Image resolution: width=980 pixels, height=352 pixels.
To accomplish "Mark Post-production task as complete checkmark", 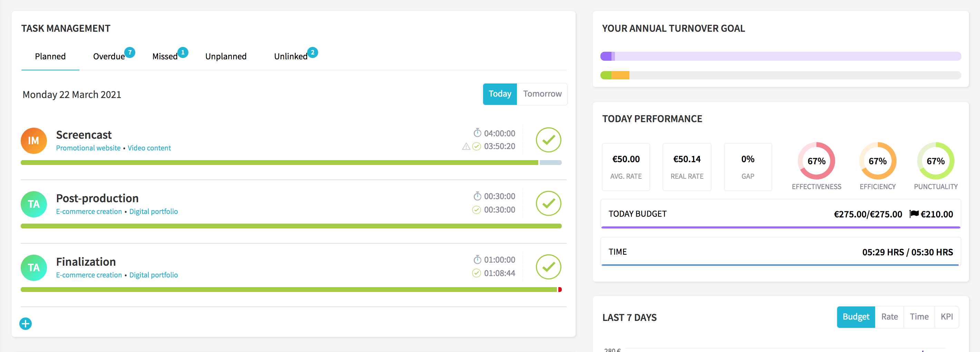I will (x=548, y=204).
